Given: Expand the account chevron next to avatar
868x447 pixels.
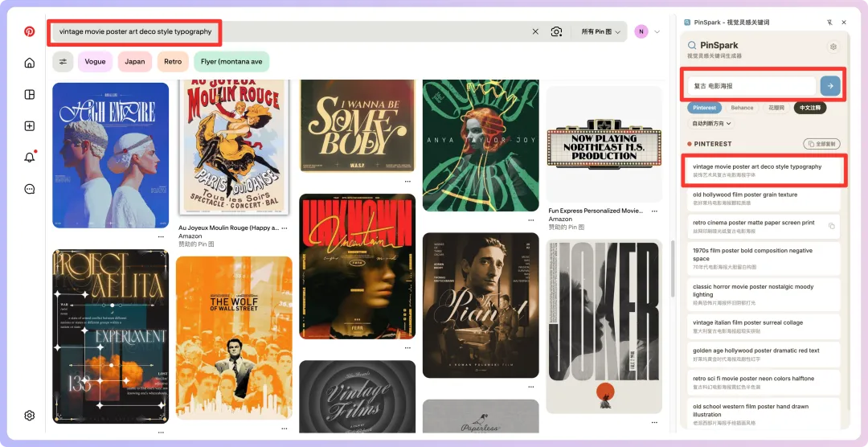Looking at the screenshot, I should pyautogui.click(x=657, y=31).
